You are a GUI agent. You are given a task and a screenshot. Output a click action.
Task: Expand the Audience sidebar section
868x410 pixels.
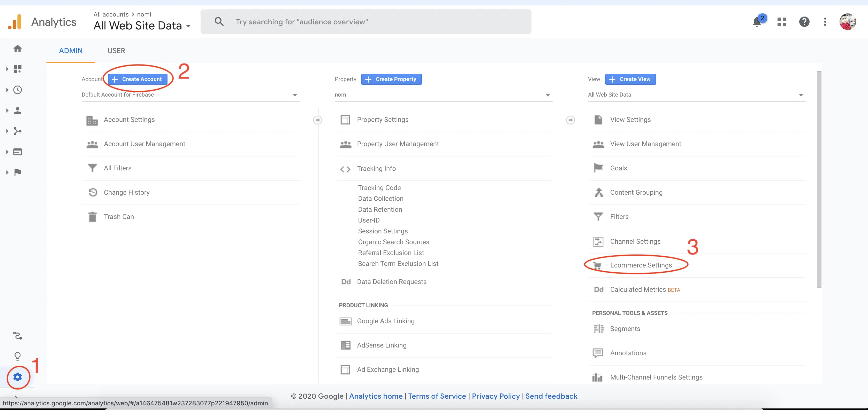coord(18,111)
